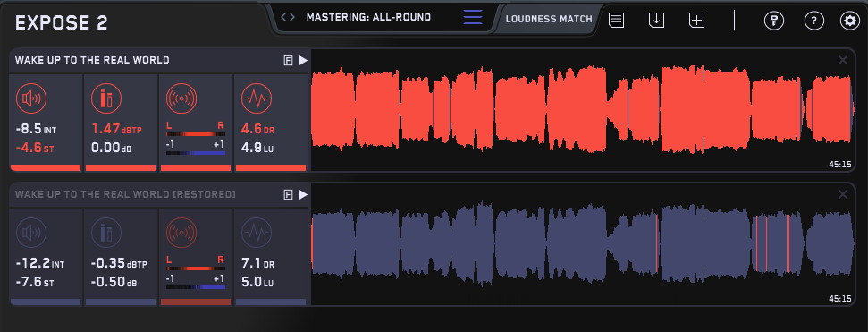Image resolution: width=868 pixels, height=332 pixels.
Task: Click the red stereo field icon, restored track
Action: pyautogui.click(x=181, y=233)
